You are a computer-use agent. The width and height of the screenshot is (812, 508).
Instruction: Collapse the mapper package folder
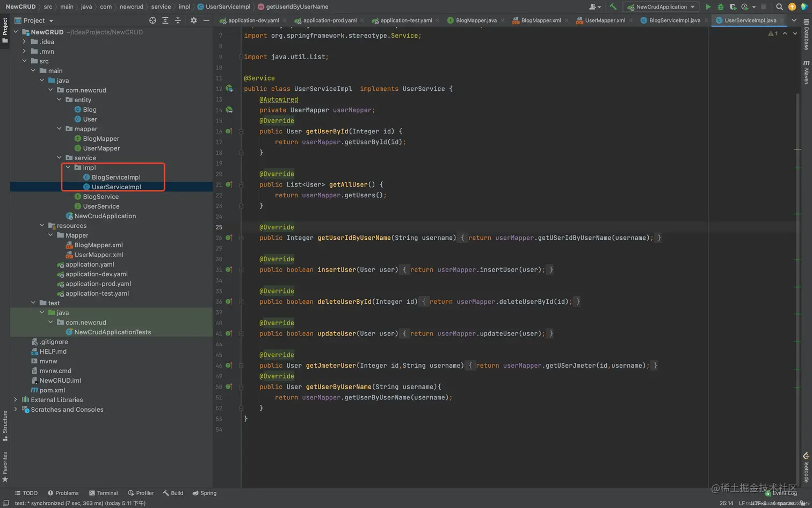[59, 128]
